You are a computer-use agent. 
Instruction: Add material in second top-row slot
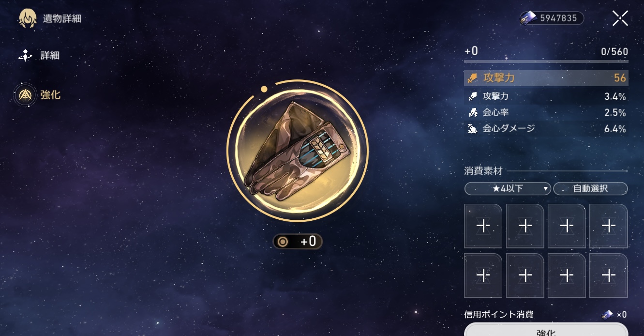pos(525,226)
